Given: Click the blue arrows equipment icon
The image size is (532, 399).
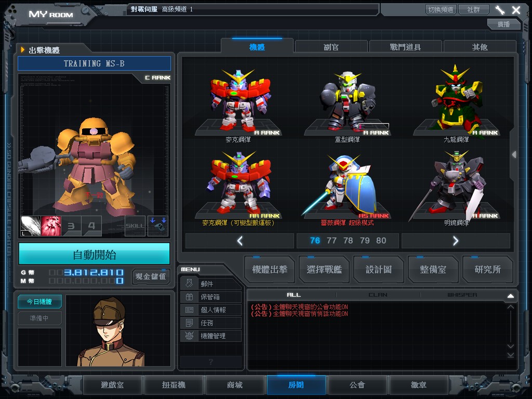Looking at the screenshot, I should pyautogui.click(x=158, y=226).
